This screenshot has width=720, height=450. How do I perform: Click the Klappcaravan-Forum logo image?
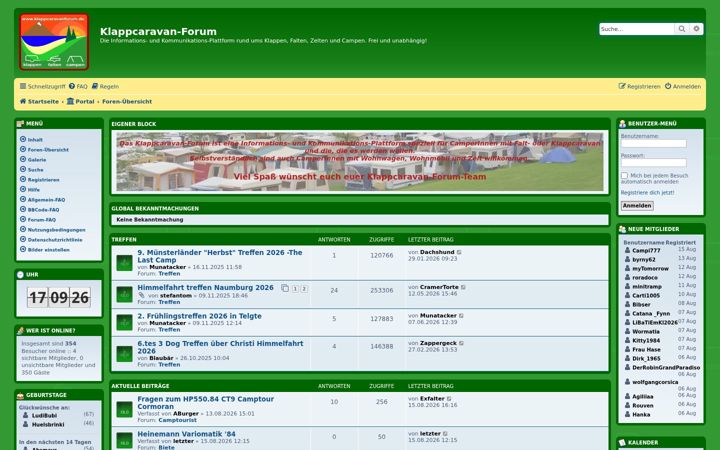click(x=54, y=42)
